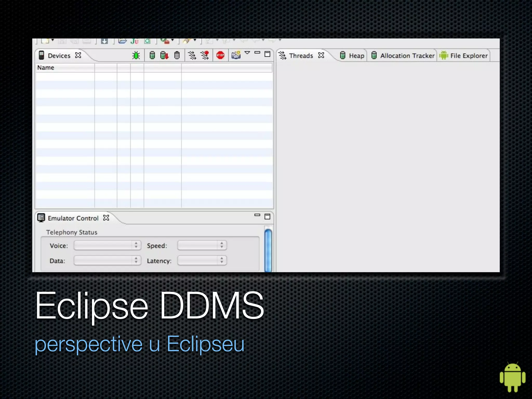532x399 pixels.
Task: Select the Threads tab
Action: tap(301, 56)
